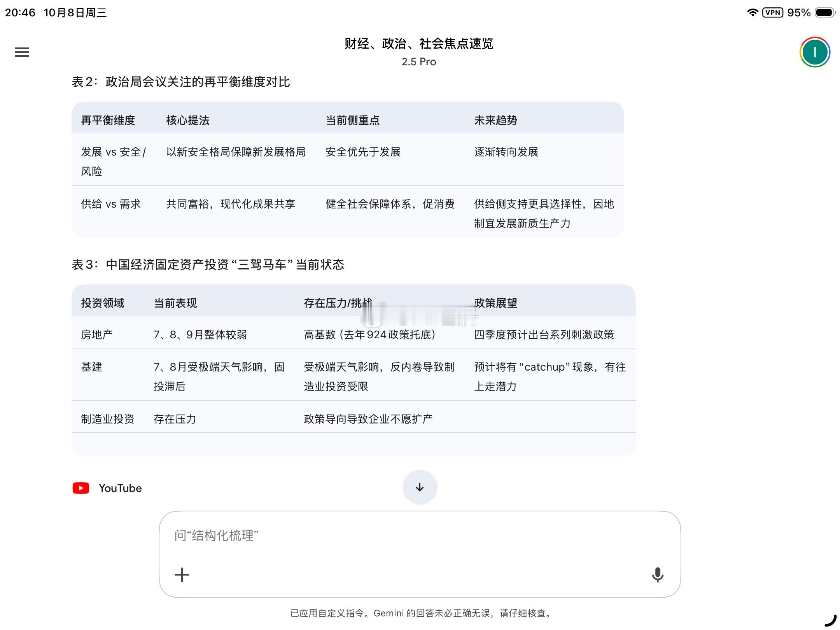This screenshot has width=840, height=630.
Task: Tap the Gemini disclaimer text
Action: tap(421, 613)
